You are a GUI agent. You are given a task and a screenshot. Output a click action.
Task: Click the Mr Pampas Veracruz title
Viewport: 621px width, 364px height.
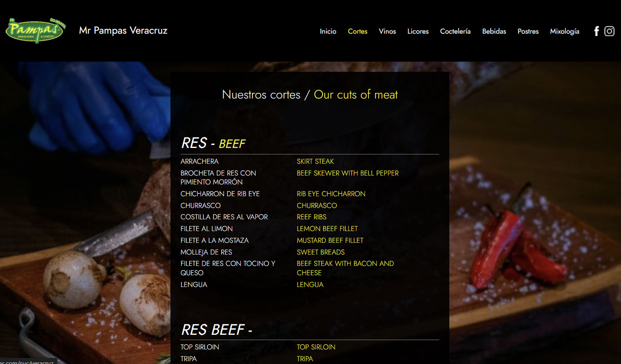(123, 30)
